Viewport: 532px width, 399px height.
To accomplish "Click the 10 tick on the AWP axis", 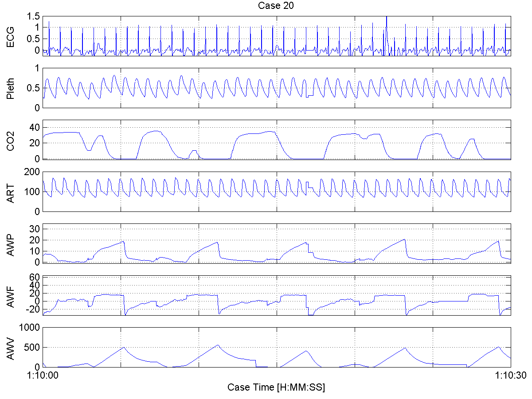I will (35, 251).
